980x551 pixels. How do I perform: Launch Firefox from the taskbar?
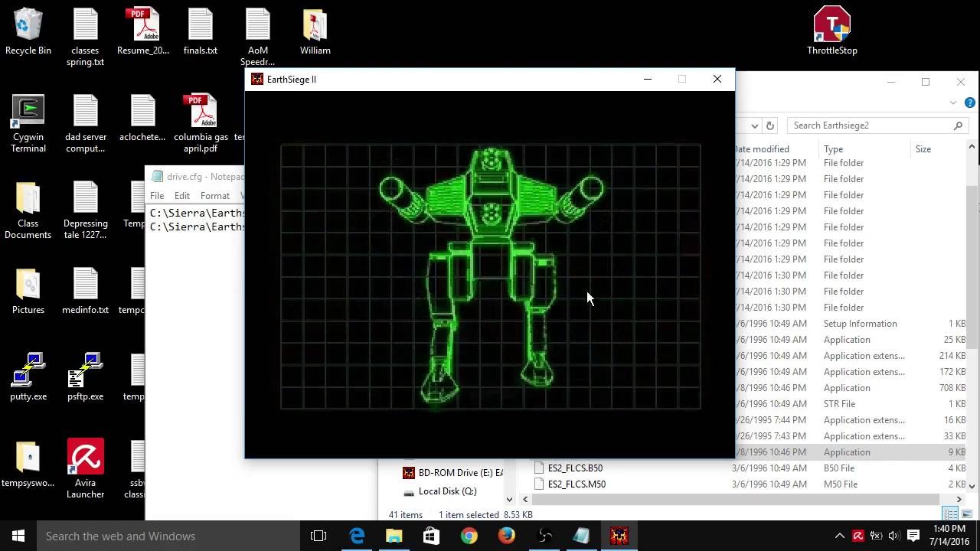coord(506,536)
